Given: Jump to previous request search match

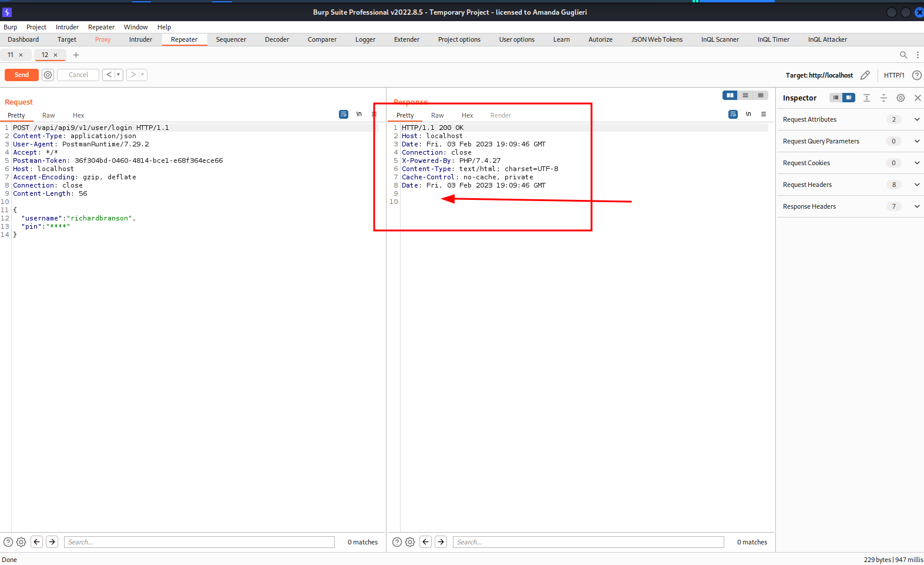Looking at the screenshot, I should [x=37, y=542].
